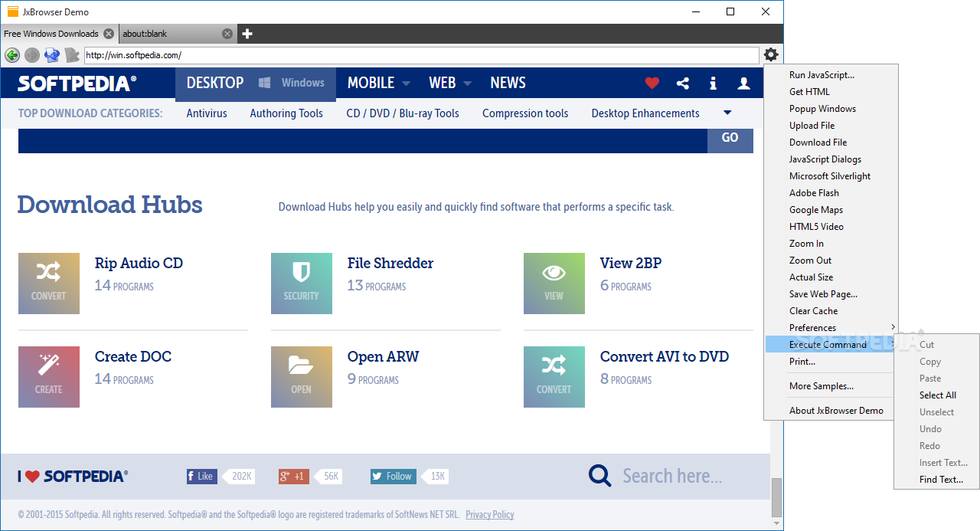Viewport: 980px width, 531px height.
Task: Choose Zoom Out from menu
Action: pos(810,261)
